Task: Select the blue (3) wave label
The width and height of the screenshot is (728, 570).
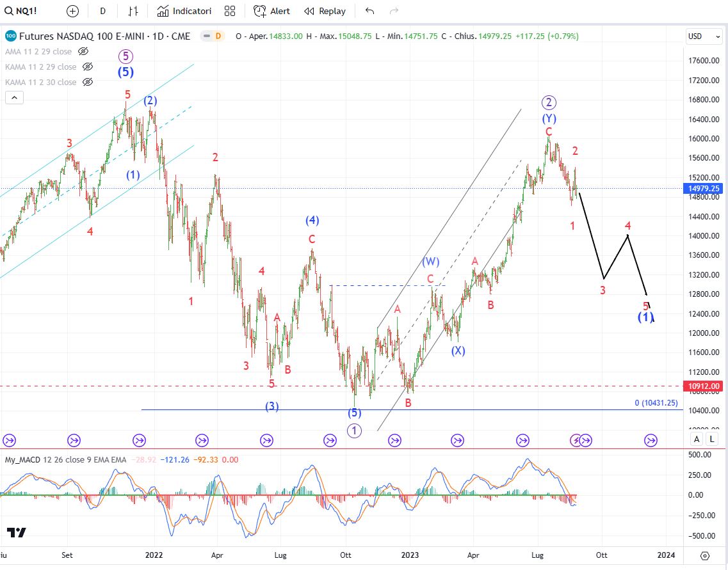Action: (x=272, y=407)
